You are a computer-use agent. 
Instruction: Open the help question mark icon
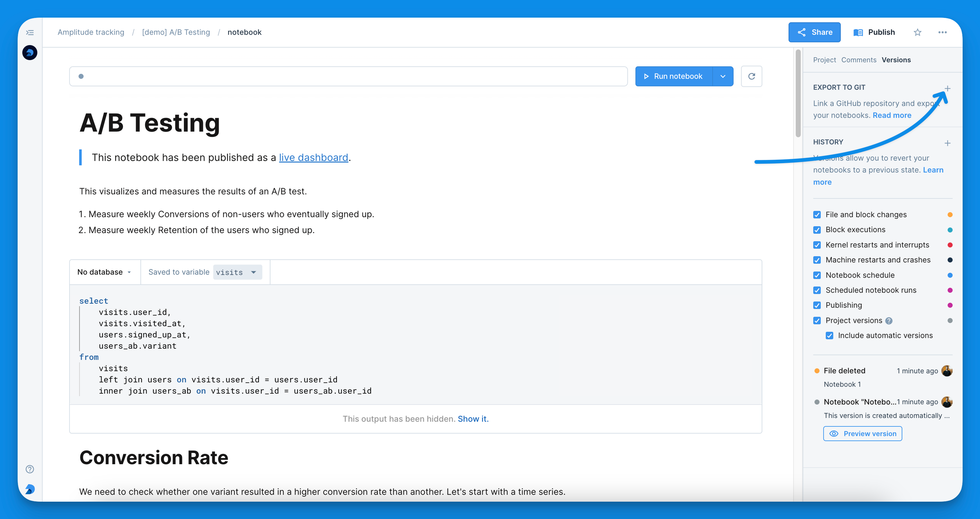click(x=30, y=469)
